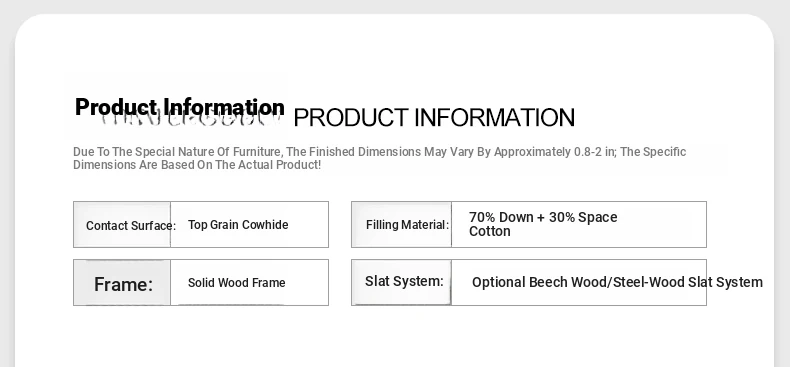Image resolution: width=790 pixels, height=367 pixels.
Task: Click the bold Product Information heading
Action: 180,107
